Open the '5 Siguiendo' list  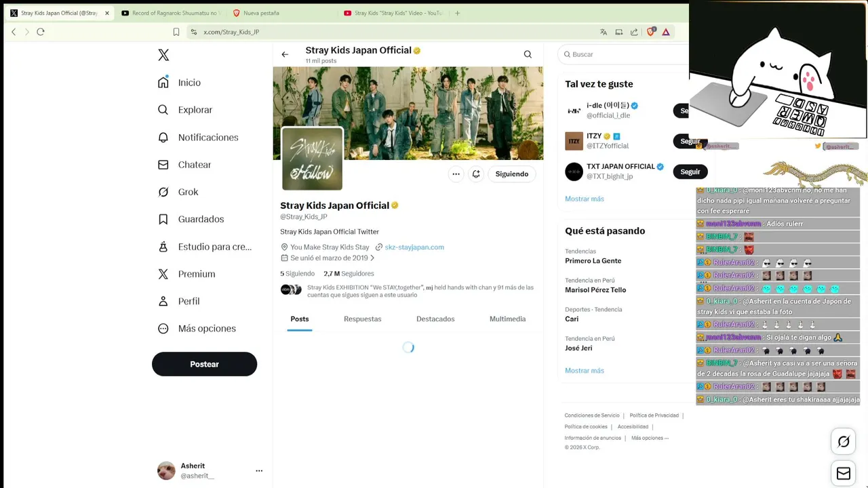(x=298, y=274)
